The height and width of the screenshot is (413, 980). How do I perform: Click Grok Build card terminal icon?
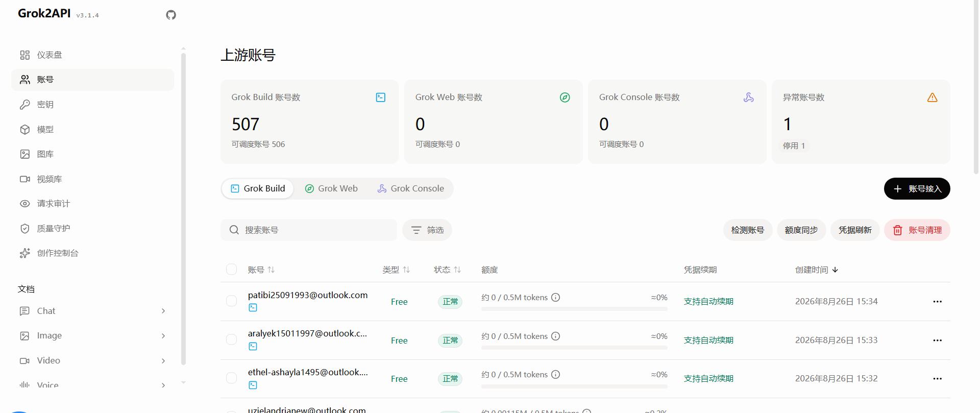point(381,98)
